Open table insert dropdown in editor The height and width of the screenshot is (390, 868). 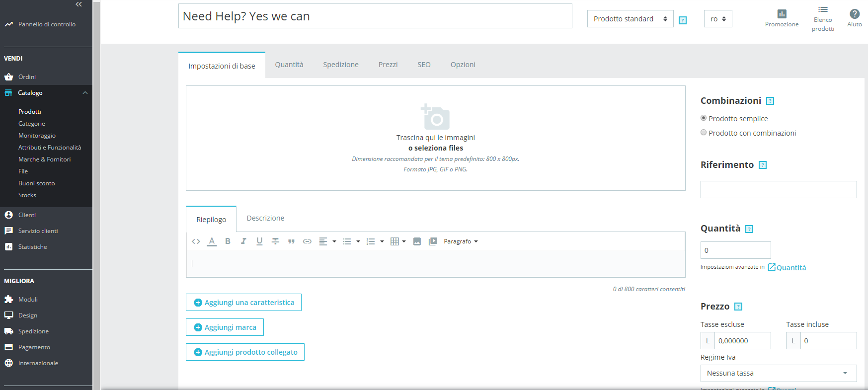[x=398, y=241]
